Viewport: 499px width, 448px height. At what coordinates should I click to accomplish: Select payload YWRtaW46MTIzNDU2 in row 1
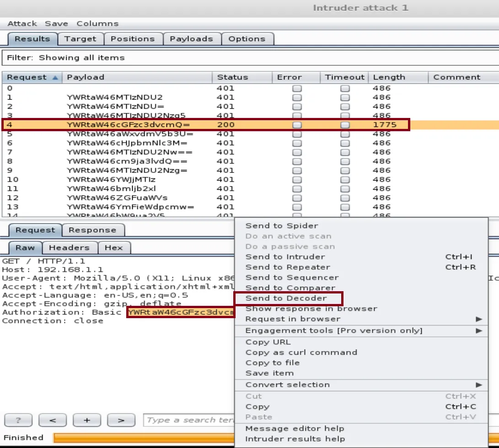[114, 97]
